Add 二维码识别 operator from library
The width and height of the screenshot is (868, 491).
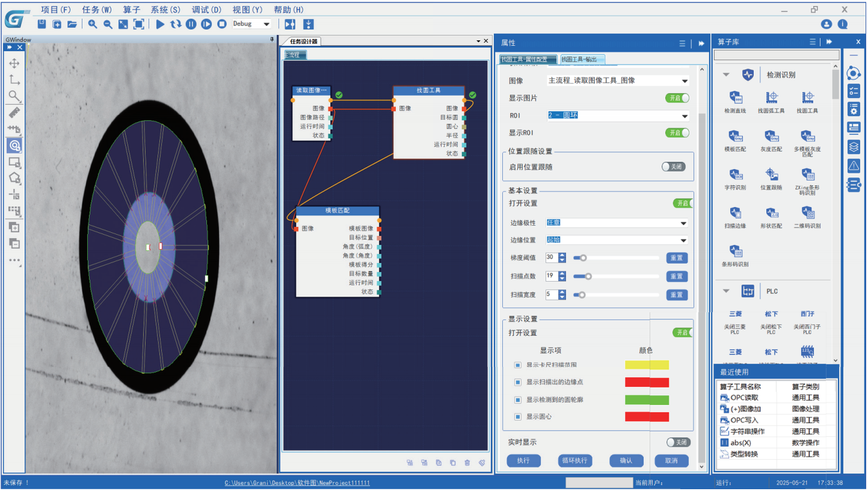pos(808,218)
